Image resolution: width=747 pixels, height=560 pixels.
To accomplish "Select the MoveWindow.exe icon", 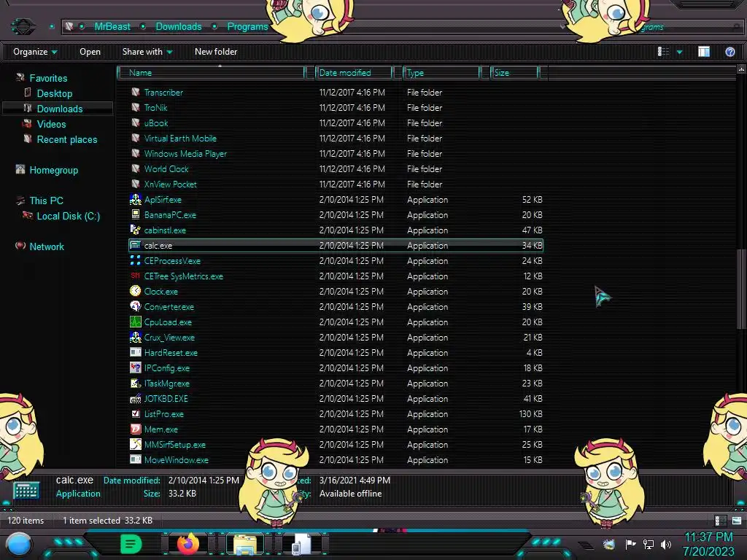I will 135,459.
